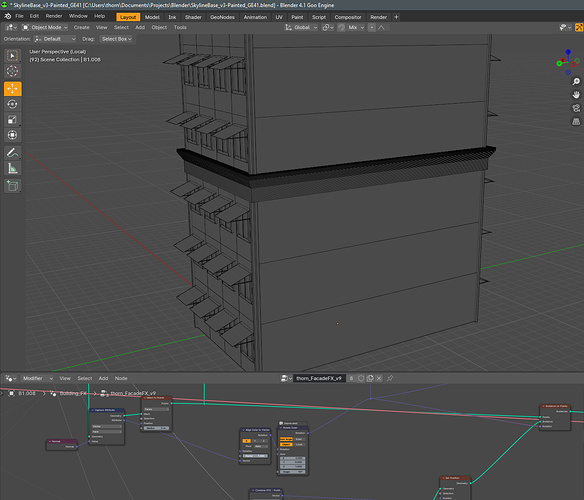Select the Rotate tool
Viewport: 584px width, 500px height.
(13, 104)
